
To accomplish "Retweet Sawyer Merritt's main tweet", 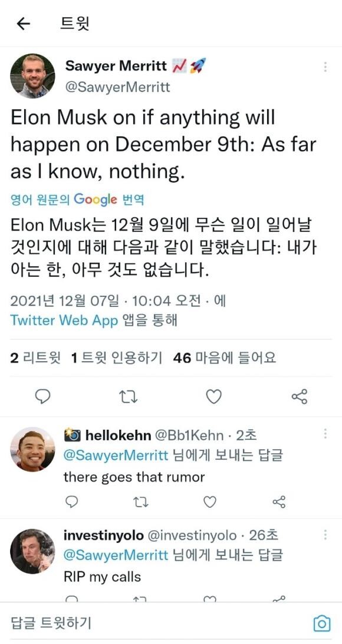I will (x=128, y=396).
